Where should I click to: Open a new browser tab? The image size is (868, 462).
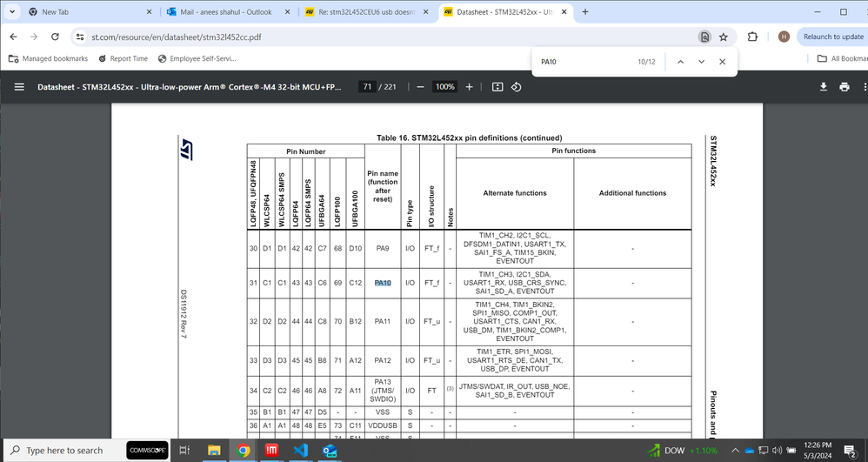click(x=585, y=11)
